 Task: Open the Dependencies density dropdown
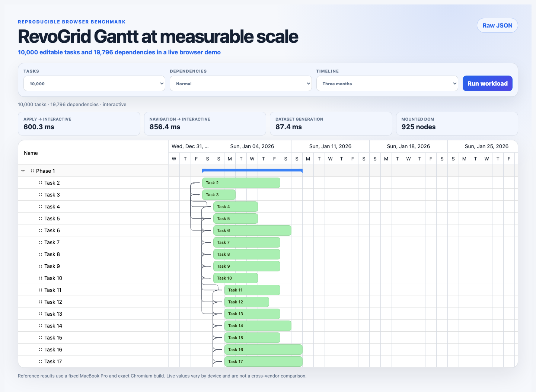point(241,83)
